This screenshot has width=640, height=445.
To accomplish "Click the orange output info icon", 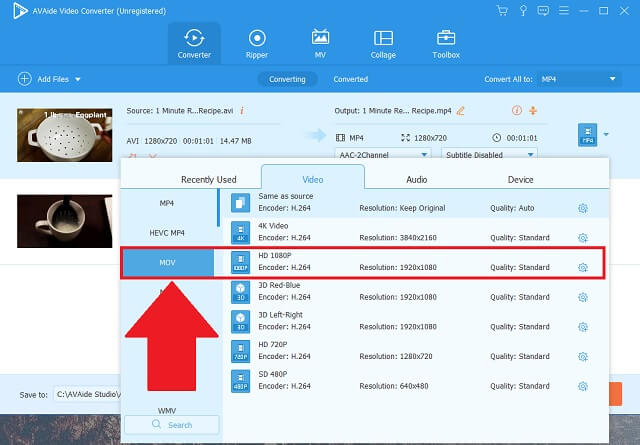I will point(517,110).
